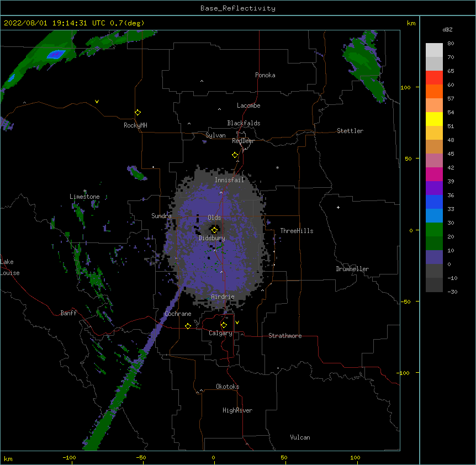Click the Base_Reflectivity title

tap(238, 8)
